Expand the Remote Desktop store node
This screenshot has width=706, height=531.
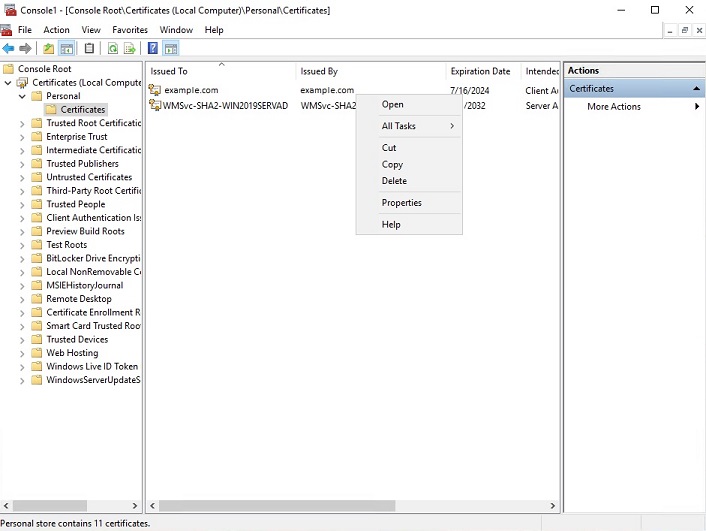pos(23,299)
